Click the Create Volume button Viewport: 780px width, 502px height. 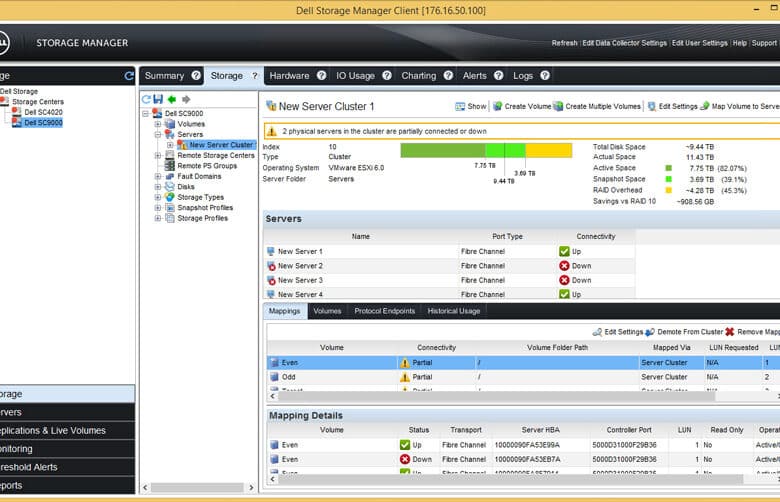[522, 106]
